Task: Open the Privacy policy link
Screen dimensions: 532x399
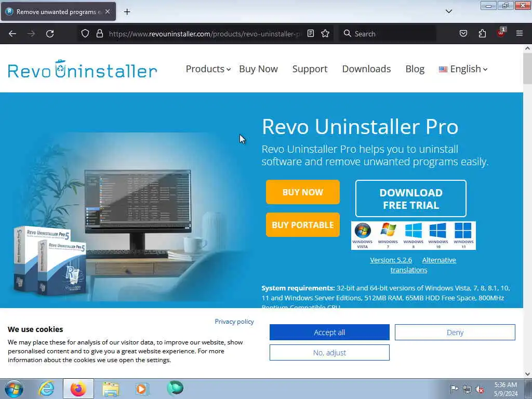Action: pyautogui.click(x=234, y=321)
